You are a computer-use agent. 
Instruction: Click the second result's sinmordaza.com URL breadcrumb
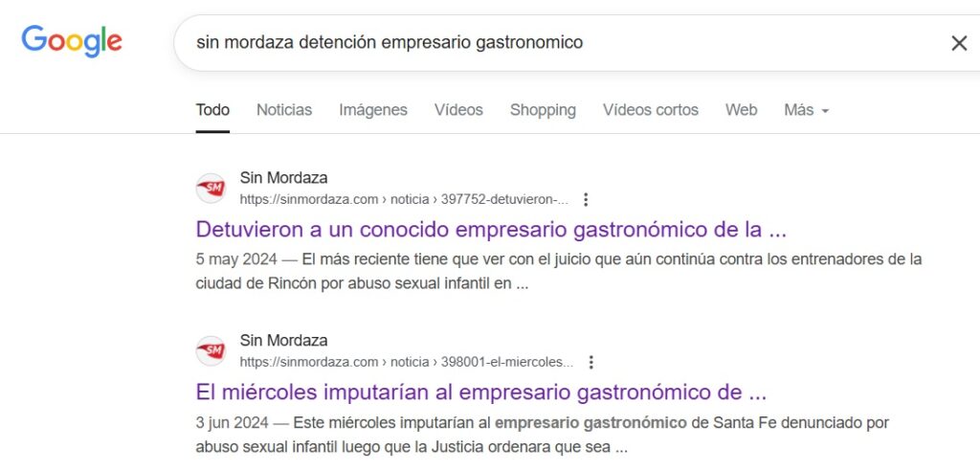coord(406,362)
